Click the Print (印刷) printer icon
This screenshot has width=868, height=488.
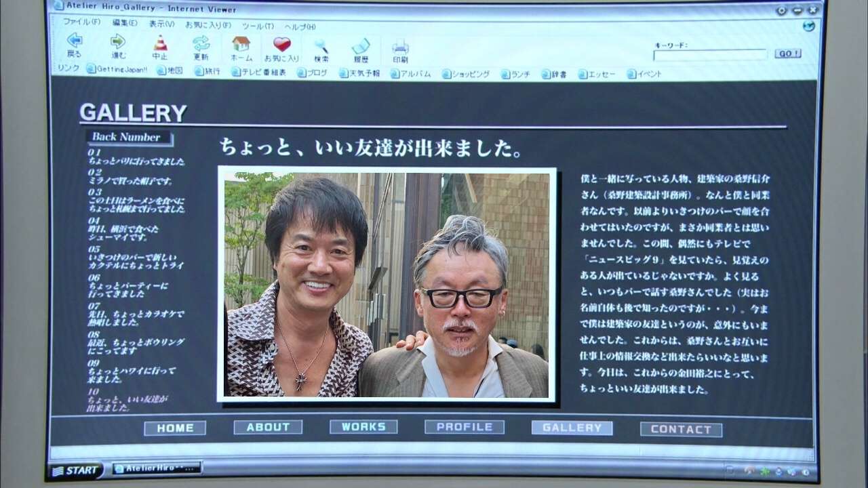tap(400, 47)
